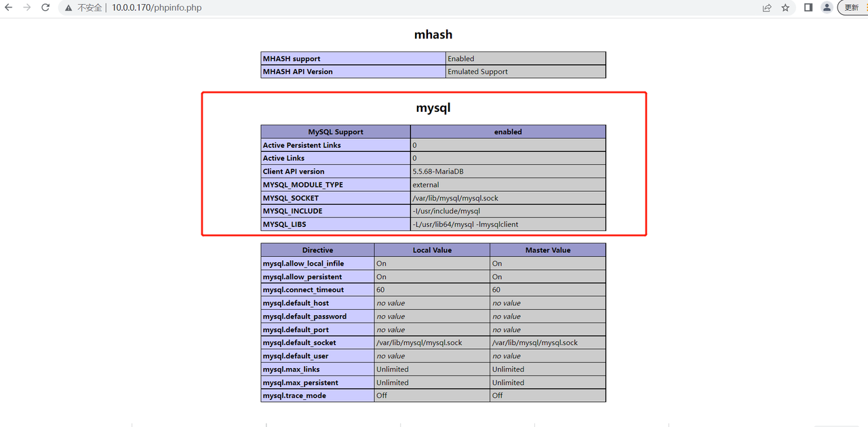Click the MYSQL_SOCKET path /var/lib/mysql/mysql.sock
The height and width of the screenshot is (427, 868).
(x=455, y=198)
